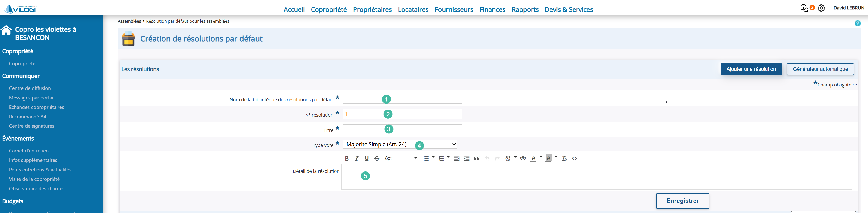
Task: Open the source code view icon
Action: coord(575,158)
